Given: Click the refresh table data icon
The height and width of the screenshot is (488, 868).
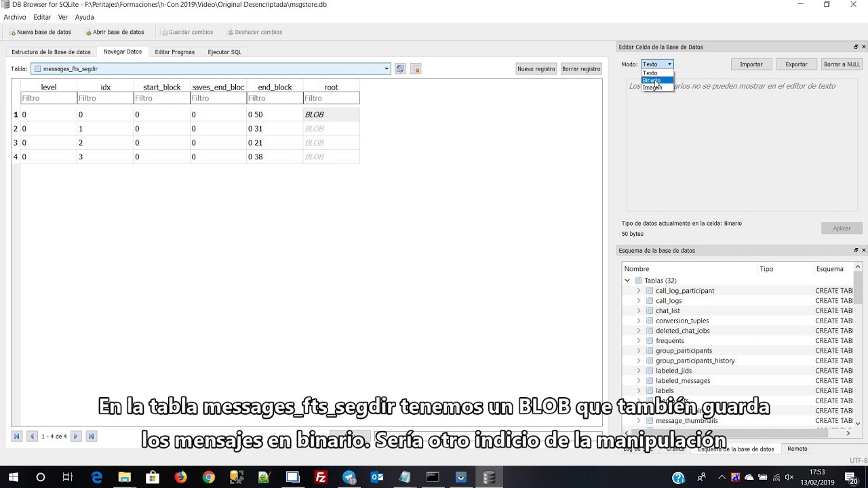Looking at the screenshot, I should (400, 69).
